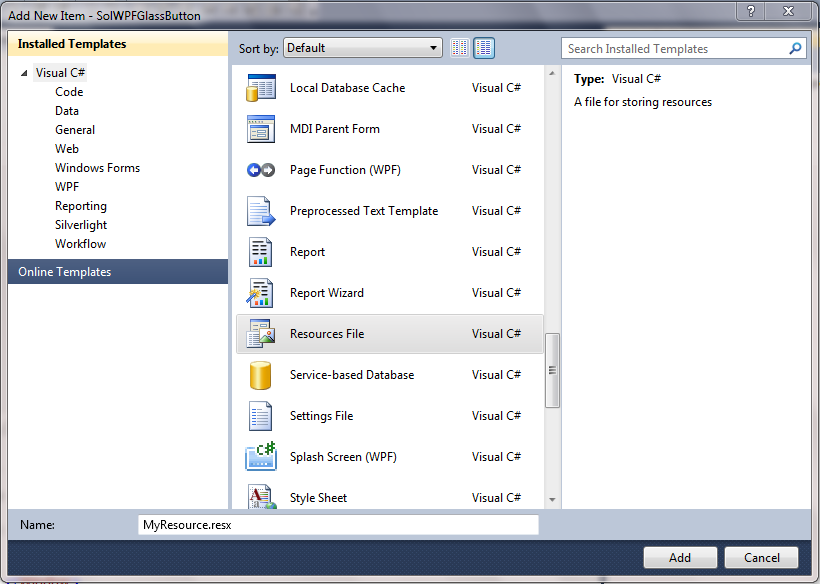
Task: Open the Help question mark button
Action: click(751, 10)
